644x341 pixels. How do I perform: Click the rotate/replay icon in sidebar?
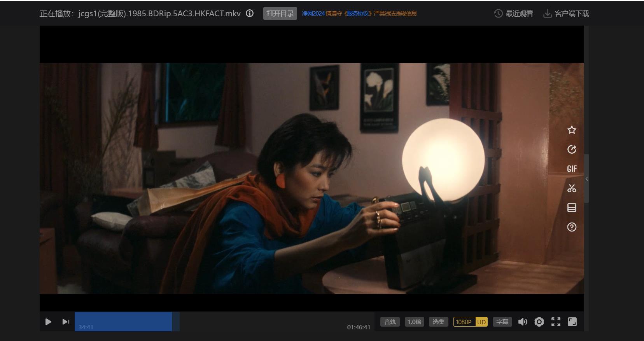tap(571, 150)
